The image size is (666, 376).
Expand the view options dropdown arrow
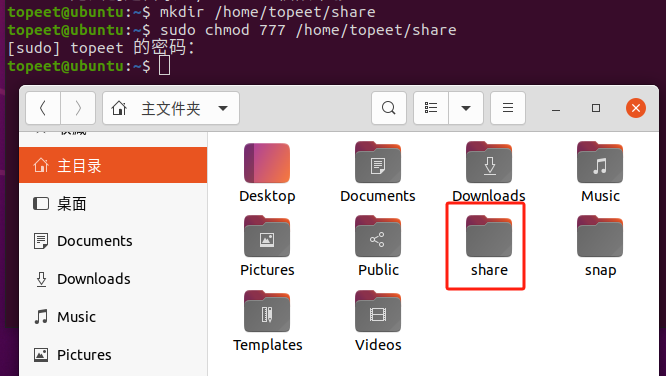point(466,108)
